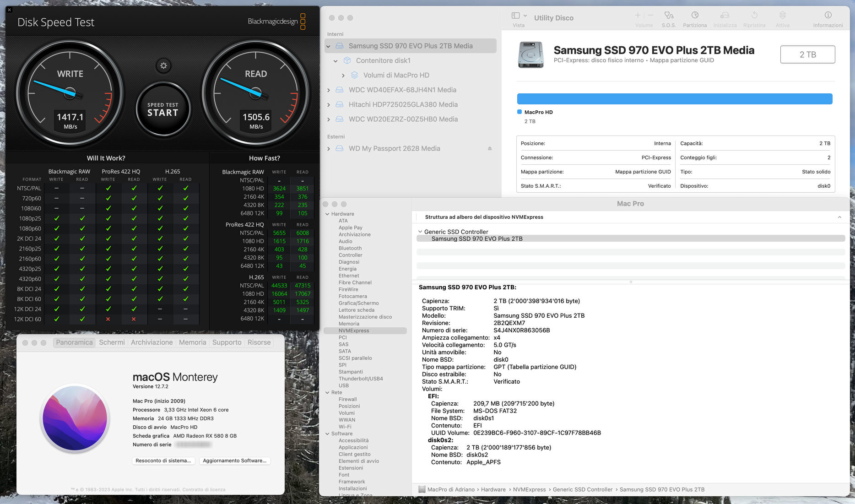Click the Resoconto di sistema button
This screenshot has width=855, height=504.
[x=163, y=461]
